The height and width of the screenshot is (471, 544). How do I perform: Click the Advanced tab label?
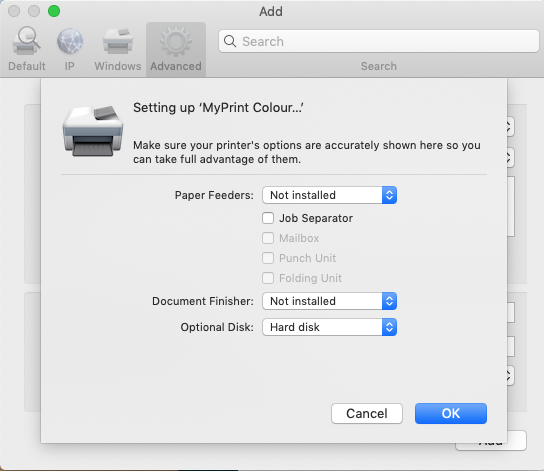tap(176, 66)
